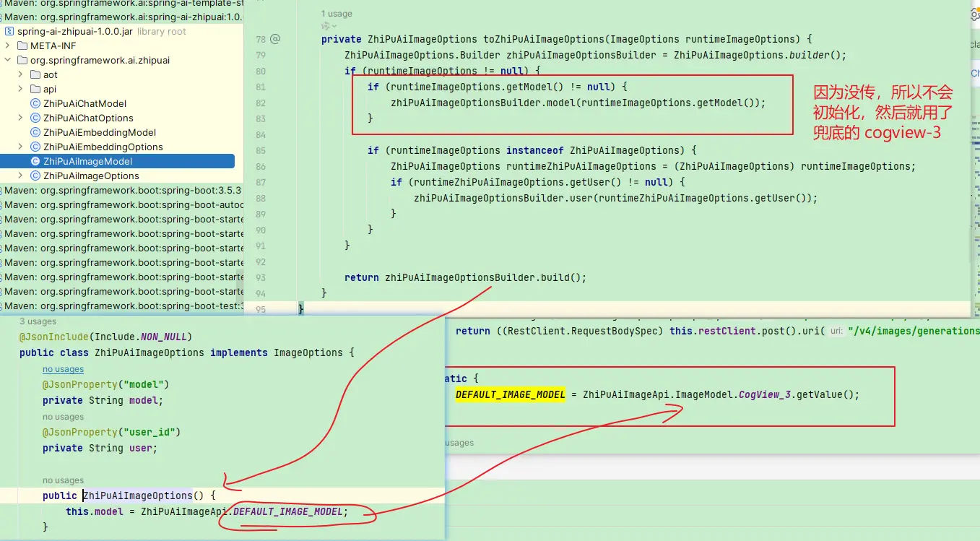
Task: Click "3 usages" hint above ZhiPuAiImageOptions class
Action: pyautogui.click(x=38, y=321)
